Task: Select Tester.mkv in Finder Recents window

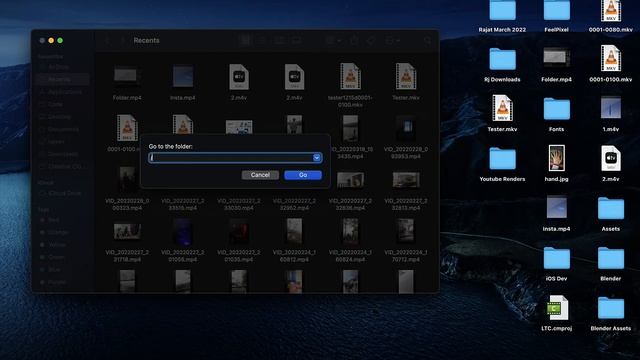Action: pyautogui.click(x=406, y=82)
